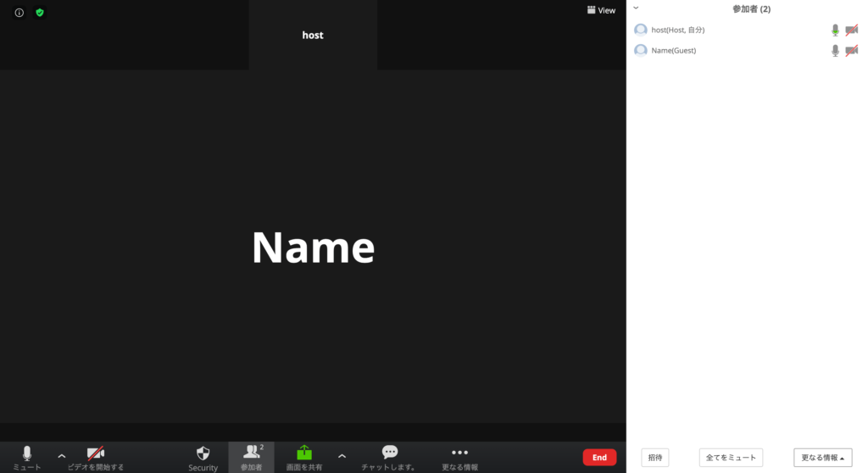Click the 招待 invite button
This screenshot has height=473, width=868.
655,458
